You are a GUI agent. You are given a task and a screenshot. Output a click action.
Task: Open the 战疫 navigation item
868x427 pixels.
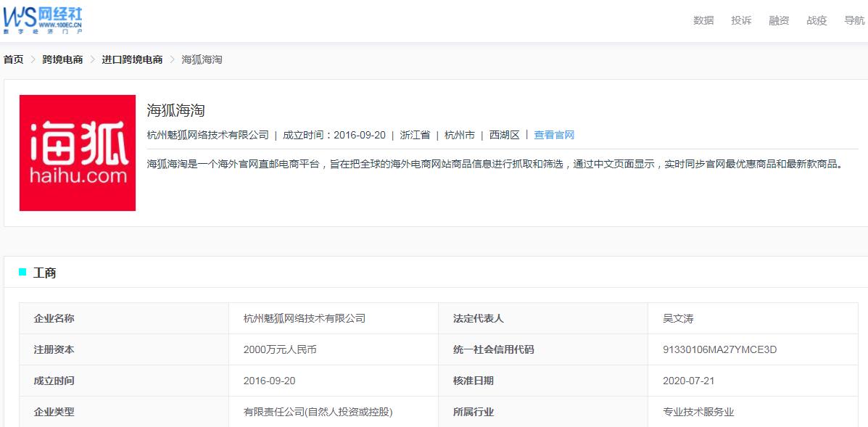click(x=817, y=20)
